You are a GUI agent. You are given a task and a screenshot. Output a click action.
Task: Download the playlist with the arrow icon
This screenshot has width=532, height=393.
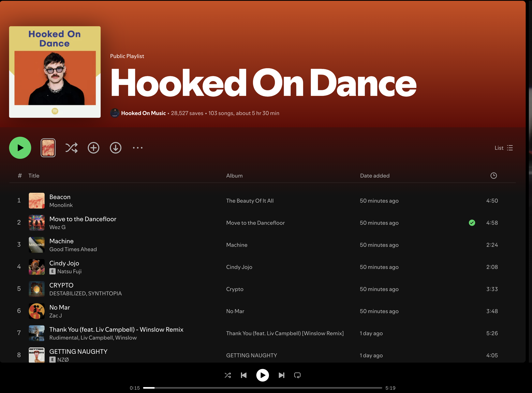point(116,148)
